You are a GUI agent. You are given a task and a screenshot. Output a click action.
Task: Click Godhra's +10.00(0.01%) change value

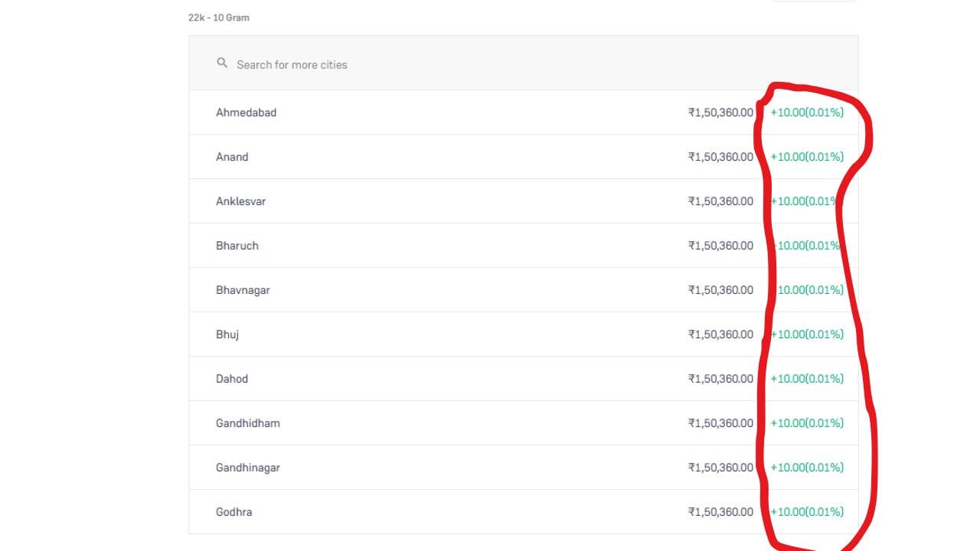coord(807,512)
